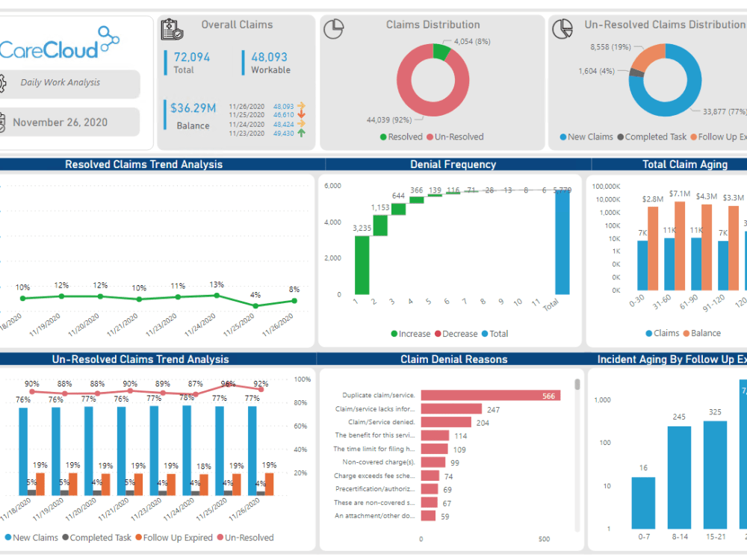747x560 pixels.
Task: Click the scrollbar in Claim Denial Reasons
Action: [x=575, y=385]
